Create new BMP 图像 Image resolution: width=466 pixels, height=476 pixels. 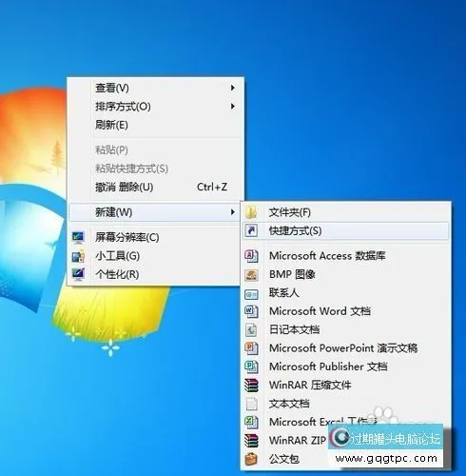(346, 274)
